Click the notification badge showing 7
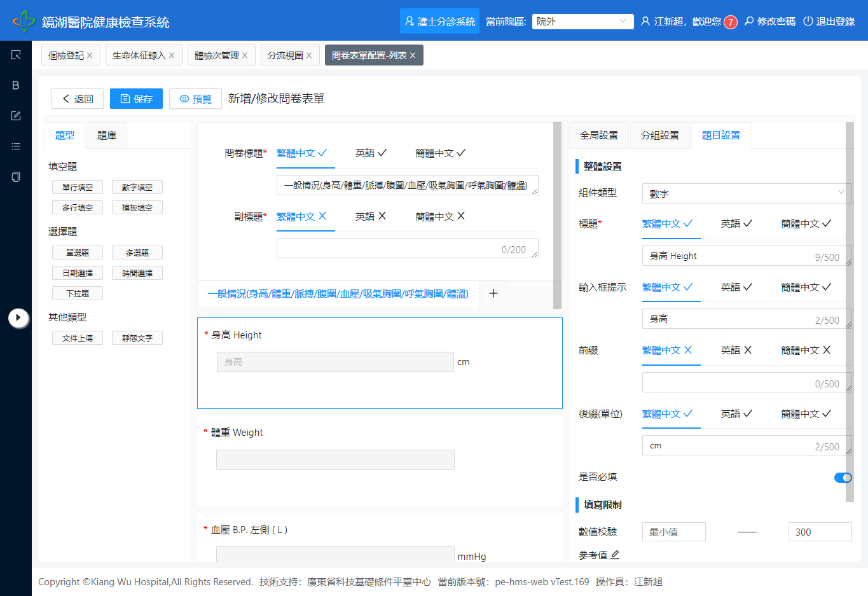 [730, 22]
